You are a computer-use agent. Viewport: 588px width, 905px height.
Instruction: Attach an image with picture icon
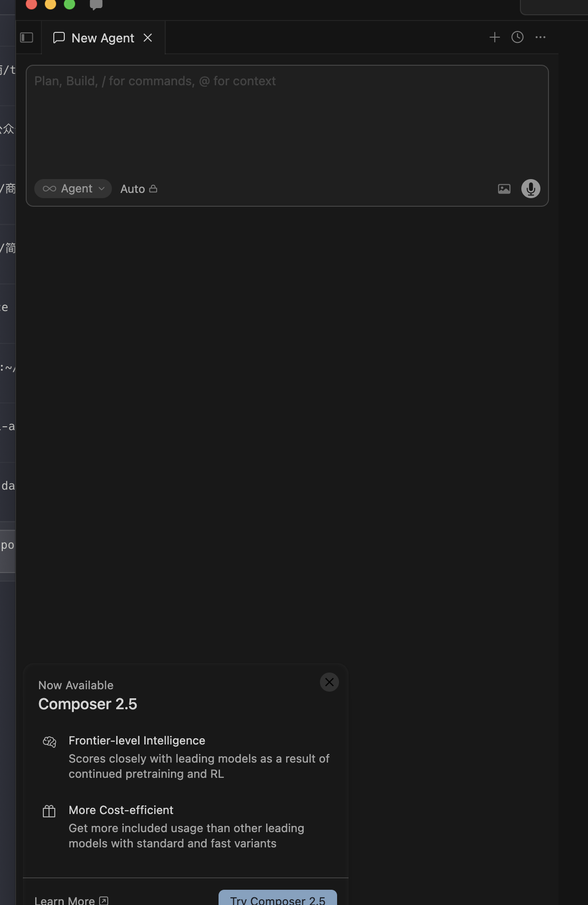point(504,189)
